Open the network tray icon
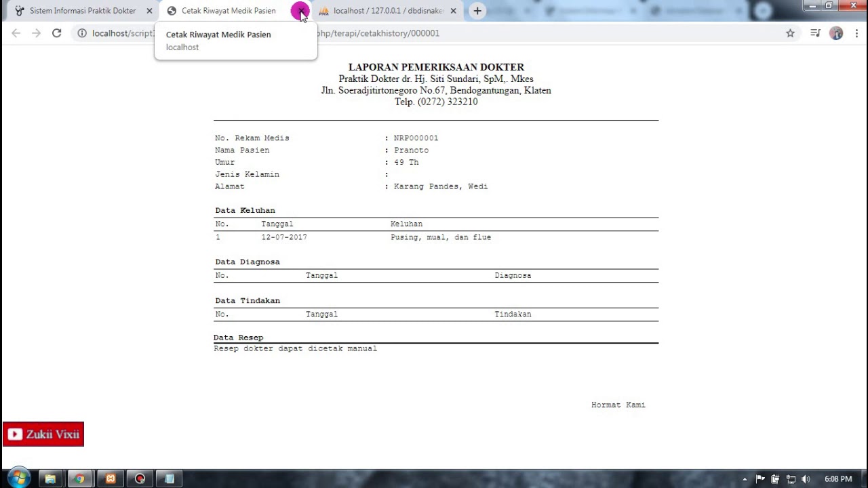 point(791,479)
